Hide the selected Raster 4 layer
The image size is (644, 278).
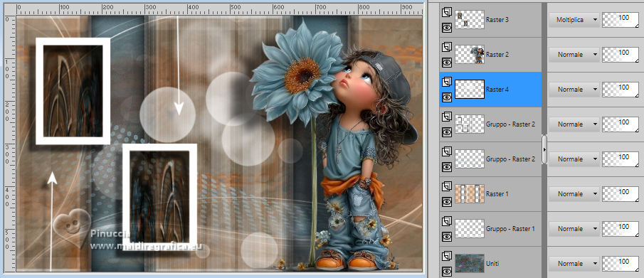(446, 97)
